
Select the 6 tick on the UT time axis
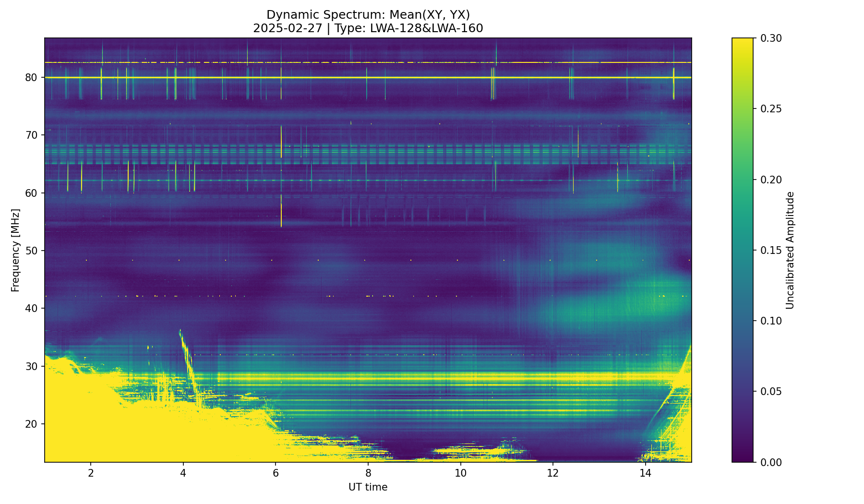[x=276, y=473]
